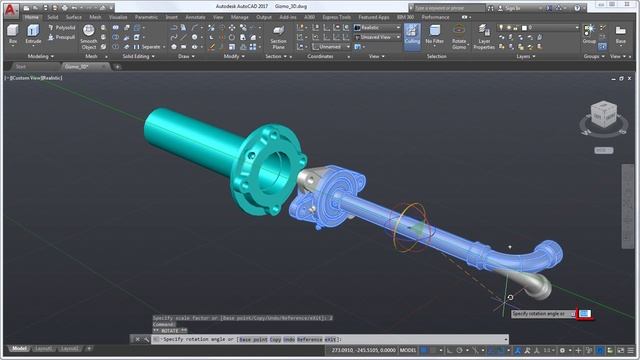This screenshot has height=360, width=640.
Task: Open the No Filter selection filter
Action: 435,36
